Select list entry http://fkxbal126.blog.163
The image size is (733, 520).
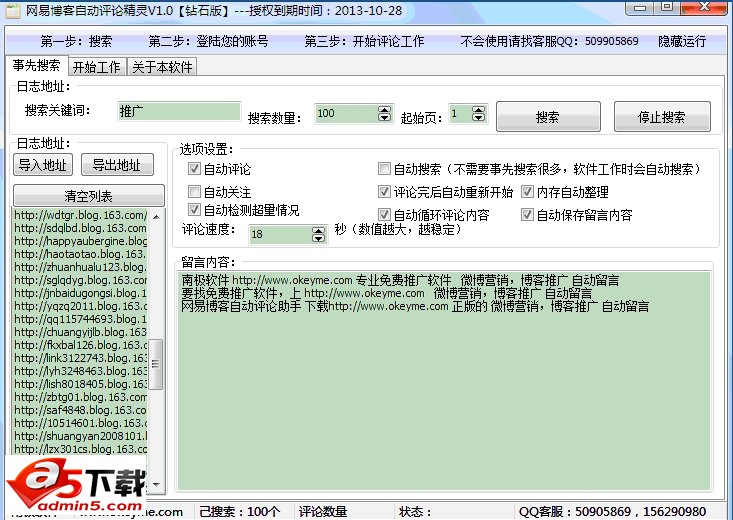[80, 345]
